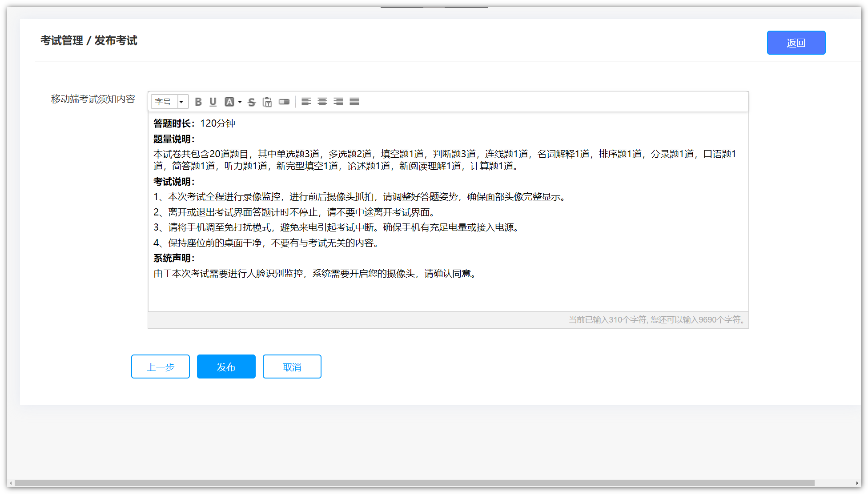Click the scrollbar right arrow
Image resolution: width=868 pixels, height=494 pixels.
point(857,483)
